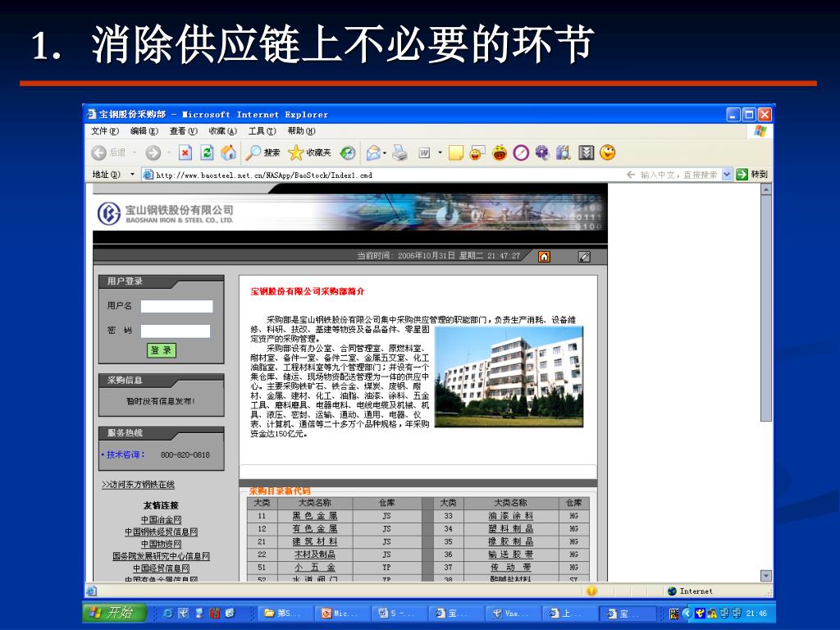This screenshot has height=630, width=840.
Task: Expand hidden system tray icons arrow
Action: pyautogui.click(x=687, y=614)
